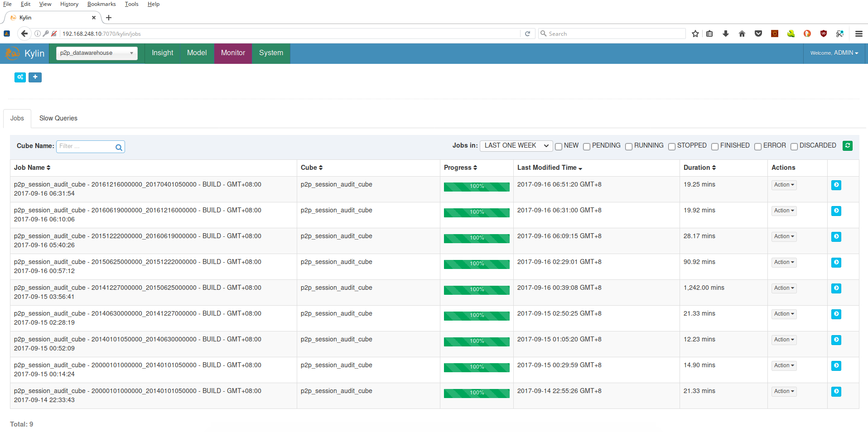The width and height of the screenshot is (868, 432).
Task: Click the uBlock shield extension icon
Action: click(824, 34)
